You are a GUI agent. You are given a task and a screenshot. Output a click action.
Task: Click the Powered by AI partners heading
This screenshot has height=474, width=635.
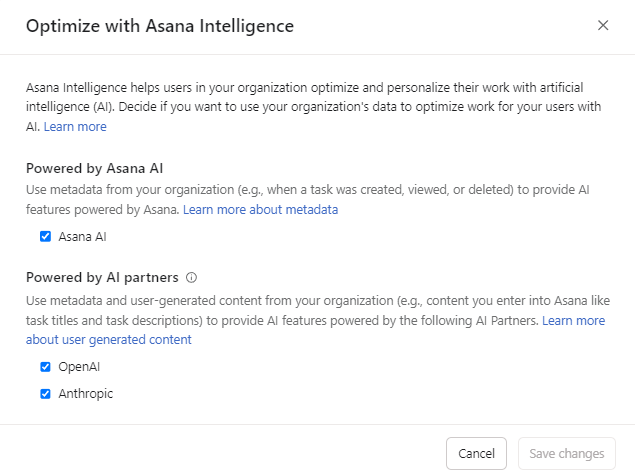103,278
